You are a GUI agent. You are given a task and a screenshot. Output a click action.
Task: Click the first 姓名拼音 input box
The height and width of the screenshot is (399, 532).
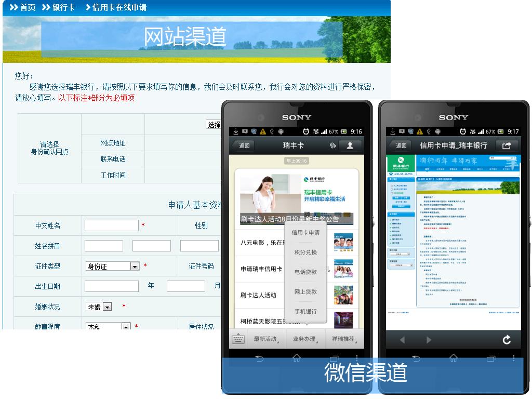(x=104, y=246)
